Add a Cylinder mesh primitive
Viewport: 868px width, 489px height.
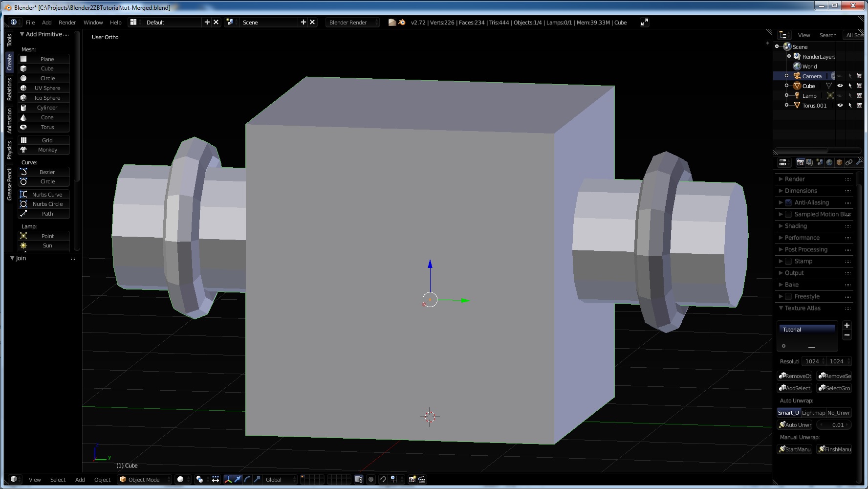[44, 108]
